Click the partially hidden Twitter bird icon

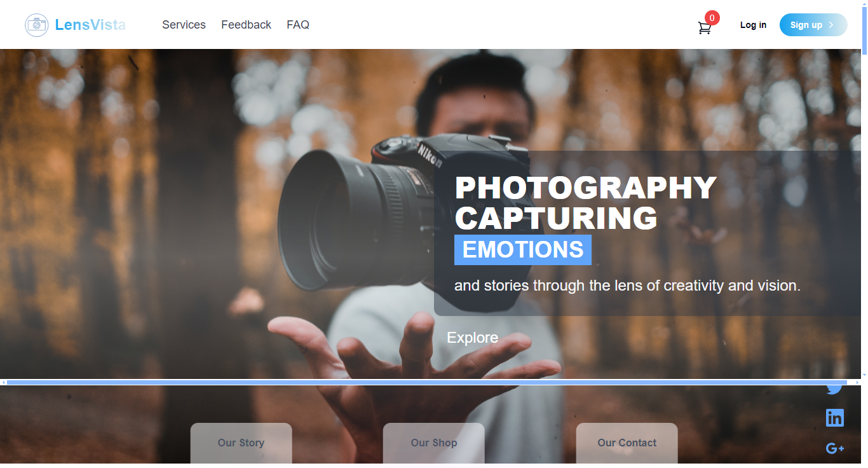coord(834,389)
